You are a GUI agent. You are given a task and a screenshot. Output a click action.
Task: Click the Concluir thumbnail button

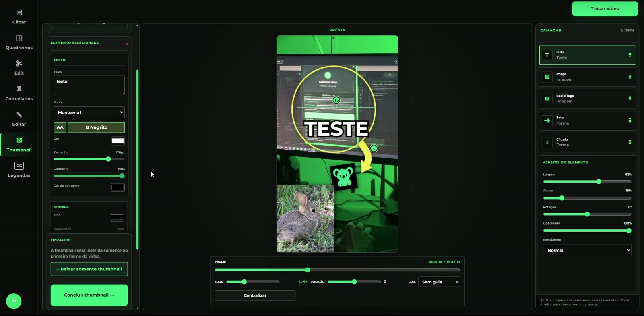89,295
